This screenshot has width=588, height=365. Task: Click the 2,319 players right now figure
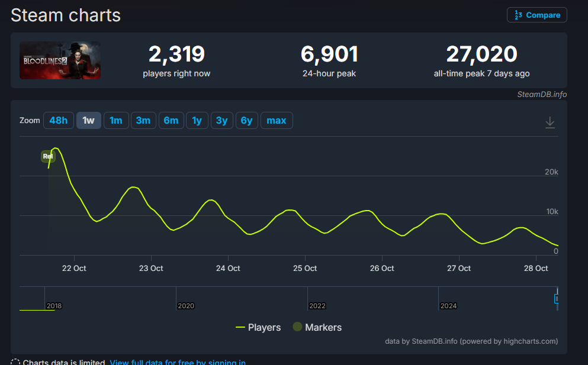pyautogui.click(x=176, y=54)
